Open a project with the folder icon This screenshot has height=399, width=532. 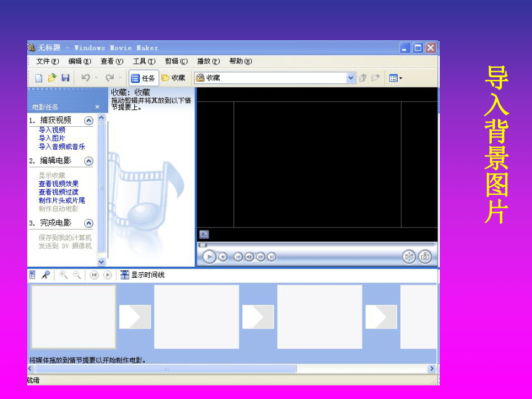52,78
